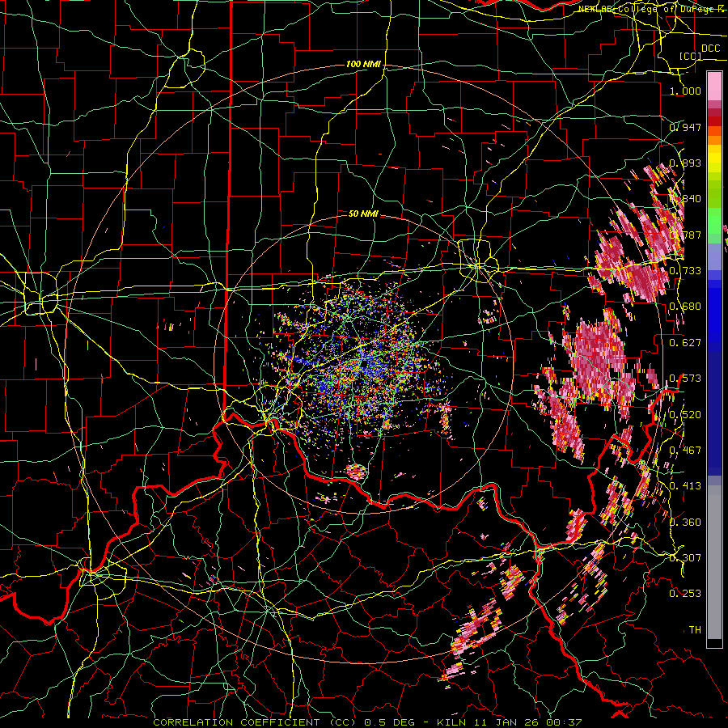Select the 0.947 value on the color scale
728x728 pixels.
pyautogui.click(x=685, y=127)
